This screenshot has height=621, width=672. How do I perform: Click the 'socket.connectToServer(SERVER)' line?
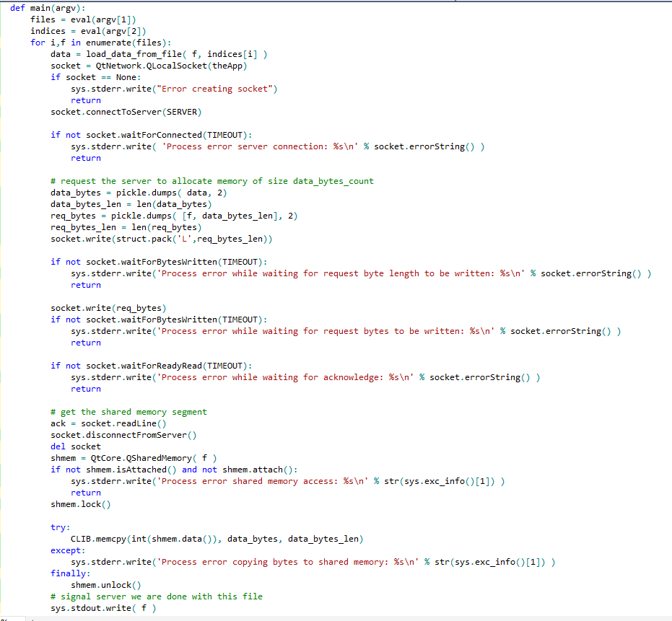coord(126,112)
